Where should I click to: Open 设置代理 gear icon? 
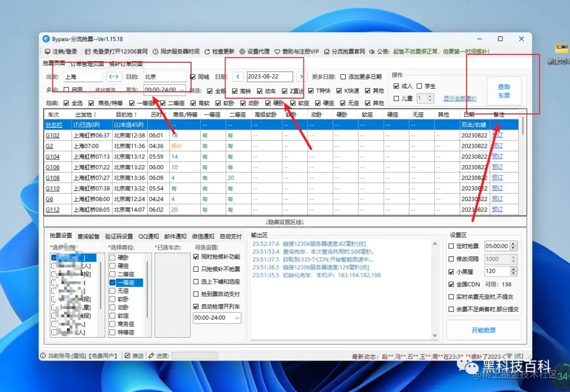click(242, 52)
